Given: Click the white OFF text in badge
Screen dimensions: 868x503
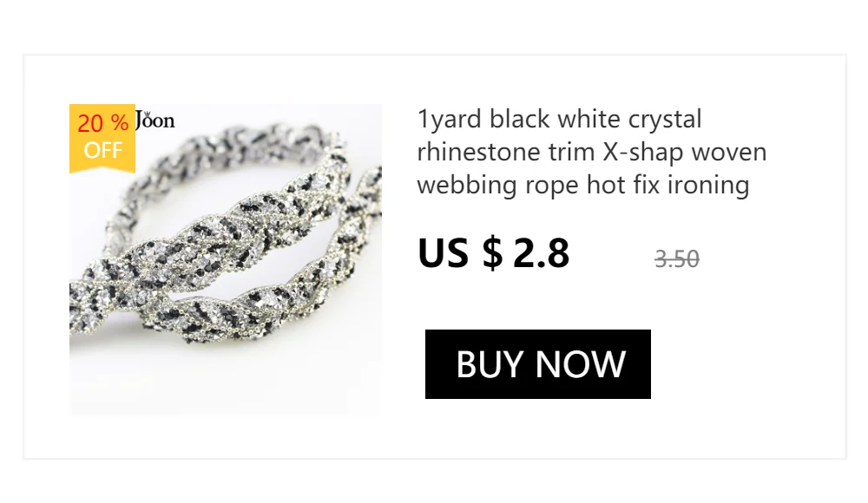Looking at the screenshot, I should click(x=103, y=150).
